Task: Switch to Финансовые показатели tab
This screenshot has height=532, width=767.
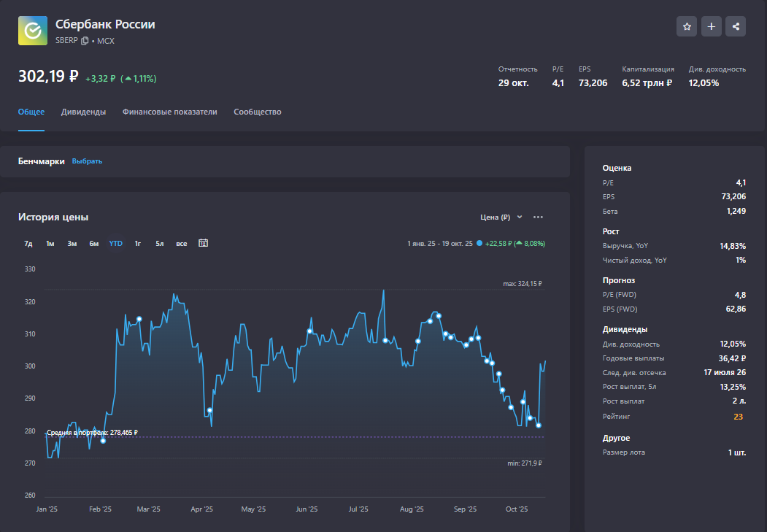Action: [x=169, y=112]
